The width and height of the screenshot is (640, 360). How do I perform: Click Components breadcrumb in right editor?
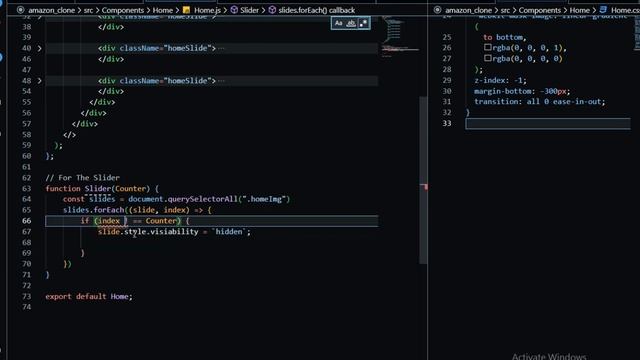(540, 10)
